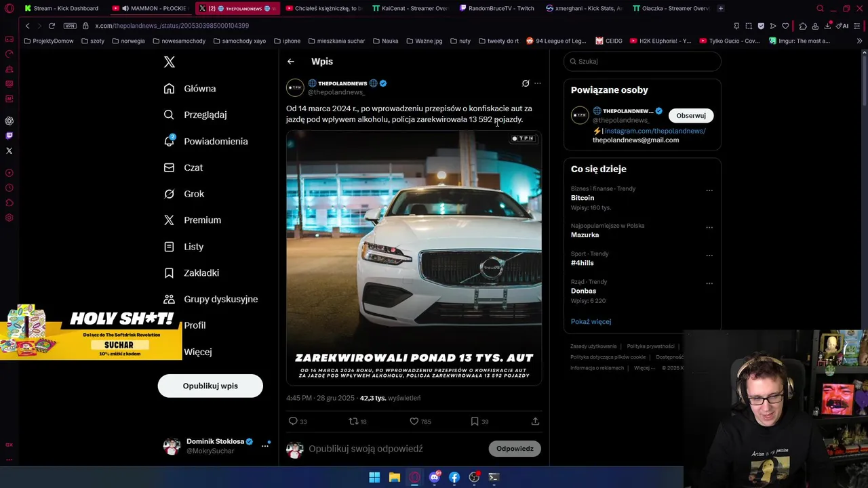Open Donbas trend
This screenshot has width=868, height=488.
(x=583, y=291)
